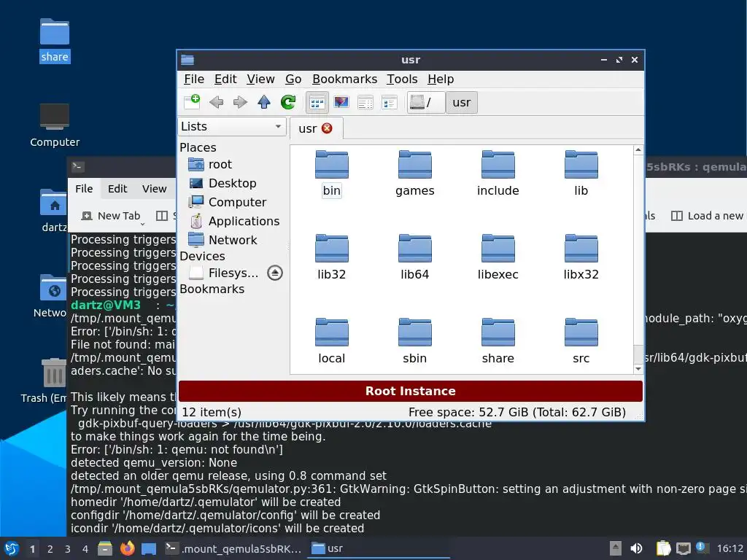Screen dimensions: 747x560
Task: Select the Network desktop icon
Action: tap(50, 296)
